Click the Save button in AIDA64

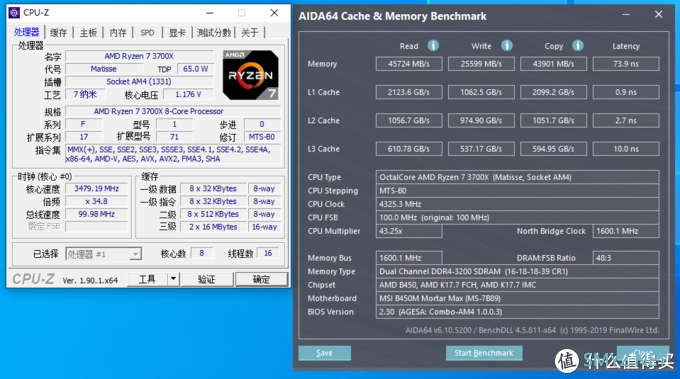(x=324, y=353)
